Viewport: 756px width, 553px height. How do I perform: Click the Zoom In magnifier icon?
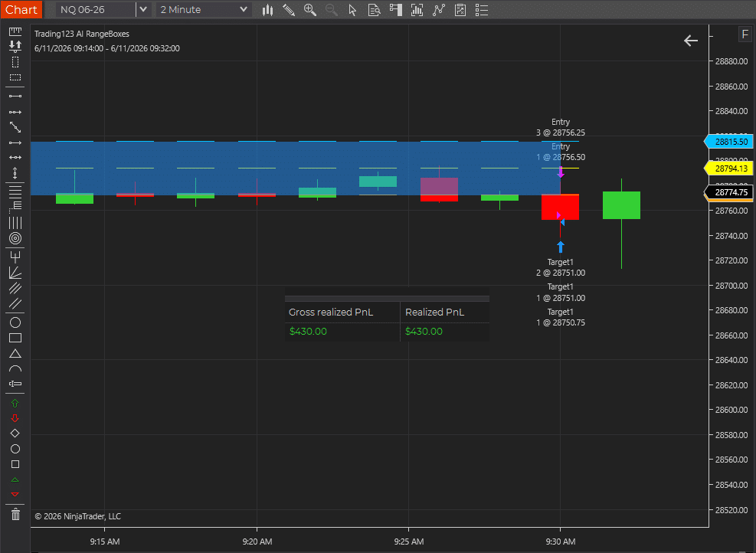(x=310, y=10)
